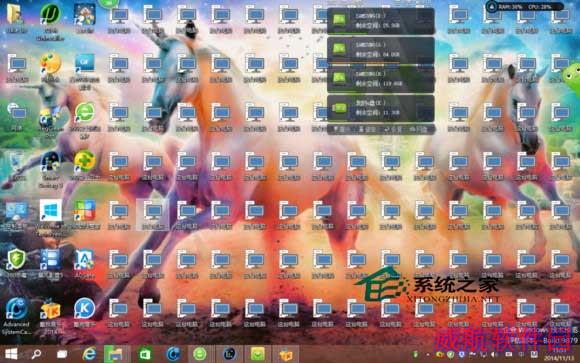Show hidden system tray icons
This screenshot has height=363, width=580.
coord(428,354)
